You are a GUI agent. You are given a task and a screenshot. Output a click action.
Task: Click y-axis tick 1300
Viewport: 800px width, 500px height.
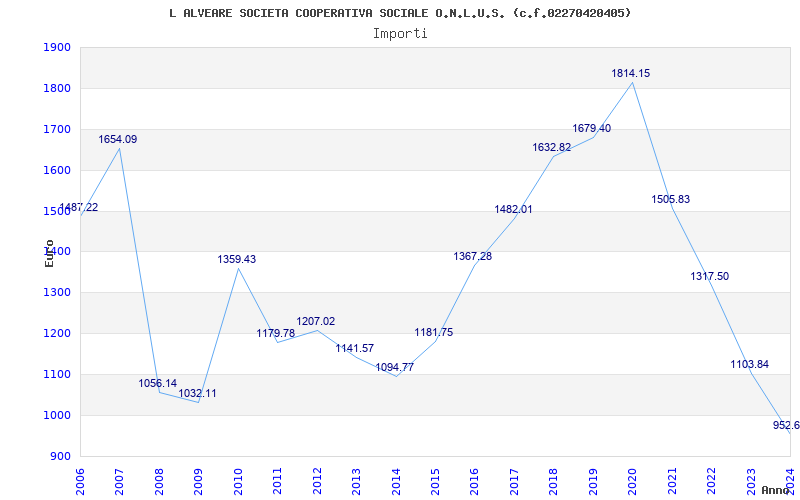56,292
